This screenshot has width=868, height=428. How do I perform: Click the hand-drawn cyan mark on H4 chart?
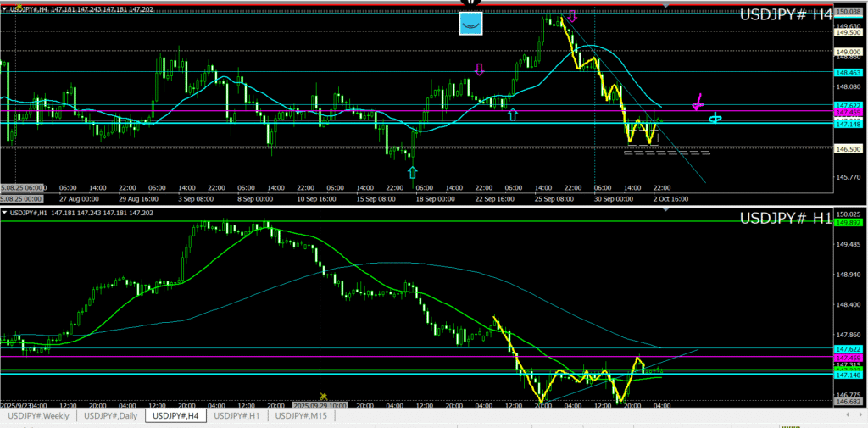(715, 117)
